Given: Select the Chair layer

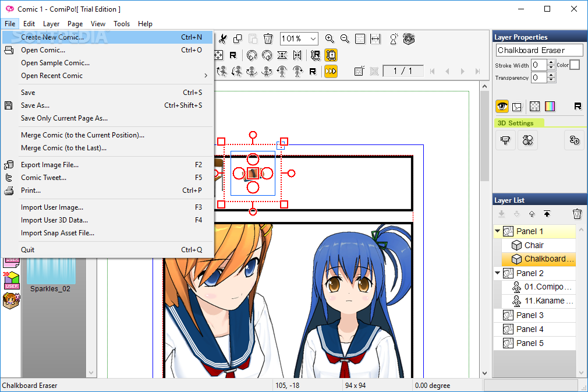Looking at the screenshot, I should pyautogui.click(x=539, y=245).
